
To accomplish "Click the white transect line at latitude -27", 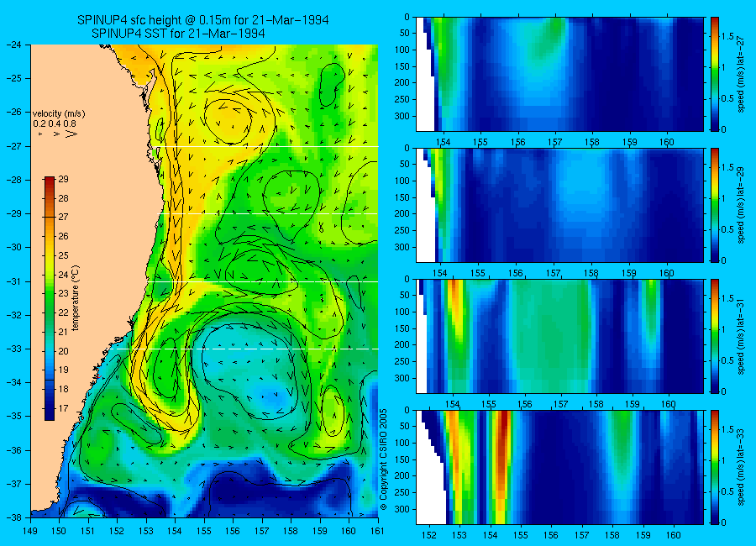I will point(265,146).
